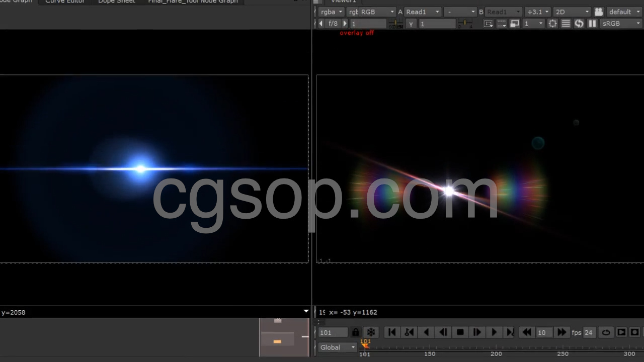Switch to the Curve Editor tab
Image resolution: width=644 pixels, height=362 pixels.
(65, 2)
